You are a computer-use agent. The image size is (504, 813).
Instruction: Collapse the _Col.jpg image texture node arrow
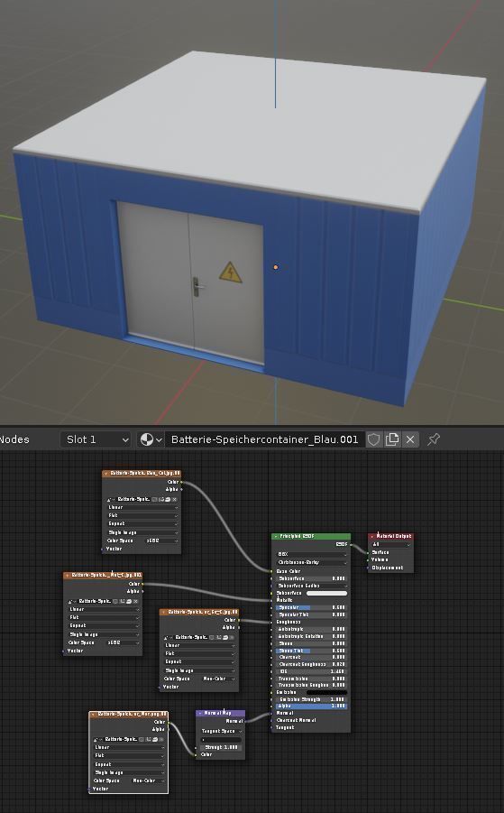(106, 474)
